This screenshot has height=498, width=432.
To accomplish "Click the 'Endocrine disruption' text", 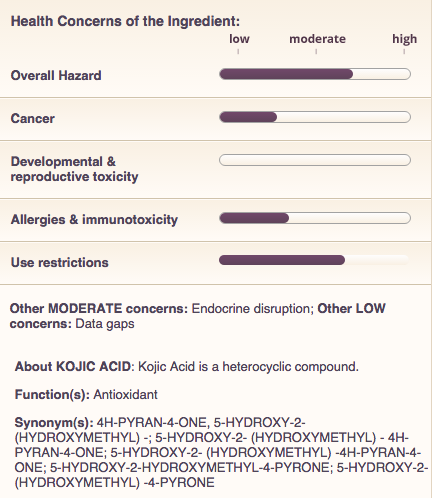I will [x=253, y=308].
